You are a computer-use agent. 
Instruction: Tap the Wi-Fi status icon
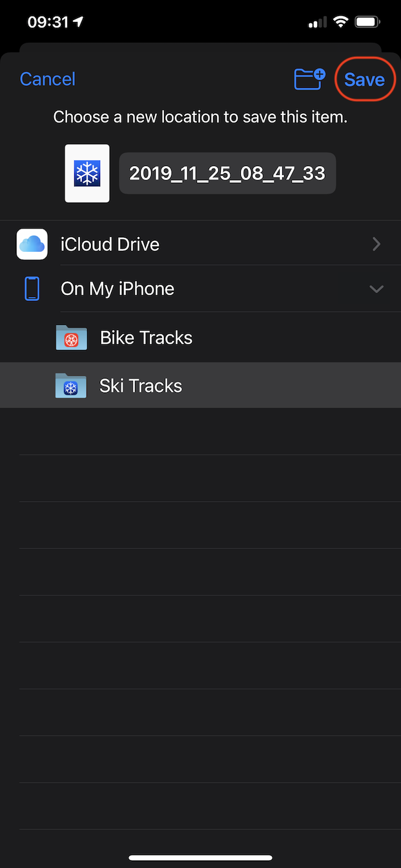click(340, 22)
